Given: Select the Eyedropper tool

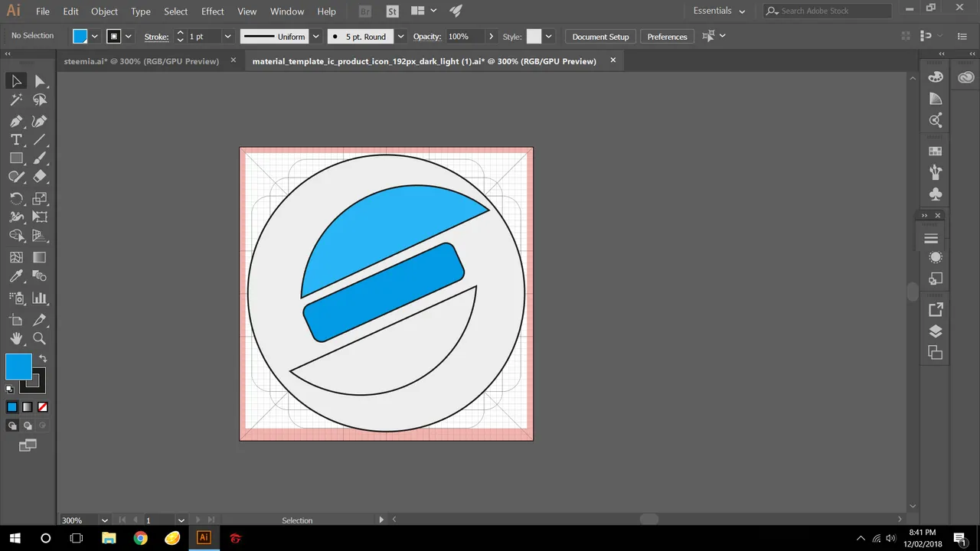Looking at the screenshot, I should [x=16, y=275].
